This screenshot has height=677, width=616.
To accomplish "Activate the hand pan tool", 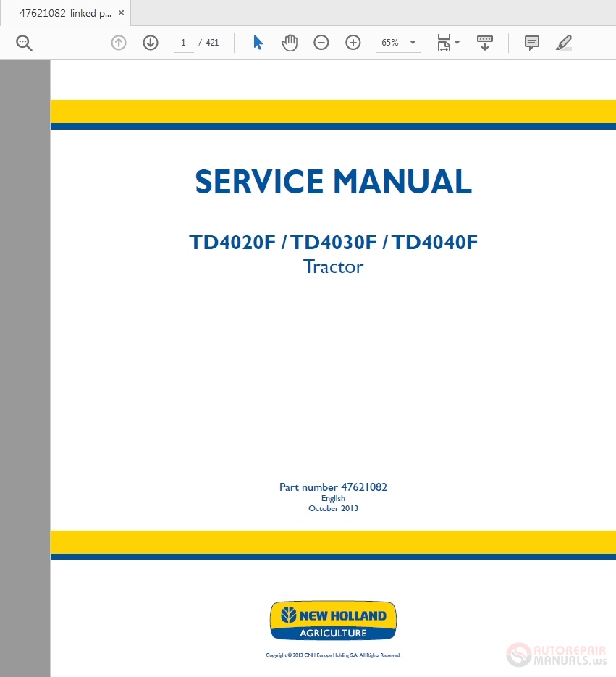I will (x=290, y=43).
